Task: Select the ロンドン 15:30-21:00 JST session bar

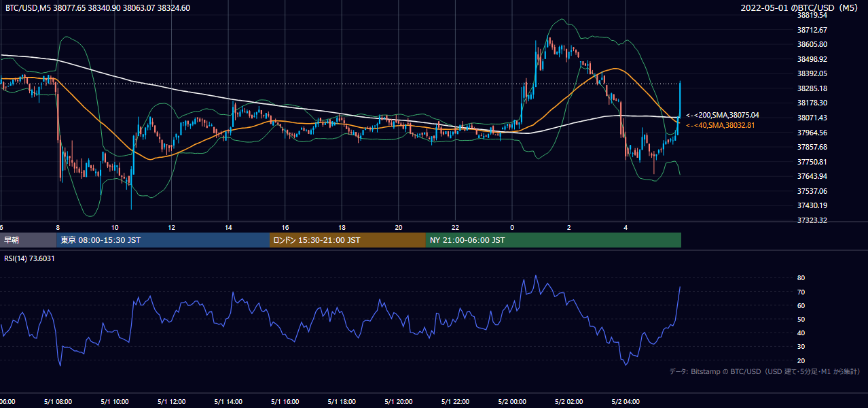Action: (348, 240)
